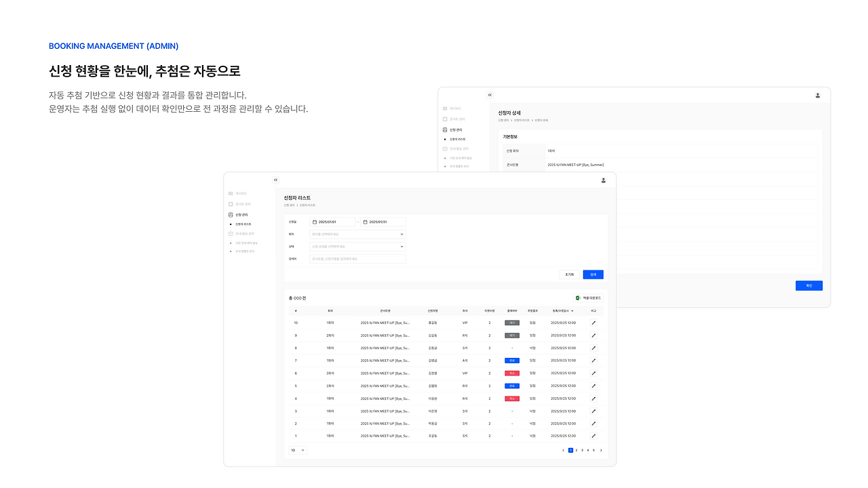This screenshot has height=488, width=868.
Task: Open 신청 관리 in the applicant list sidebar
Action: 237,215
